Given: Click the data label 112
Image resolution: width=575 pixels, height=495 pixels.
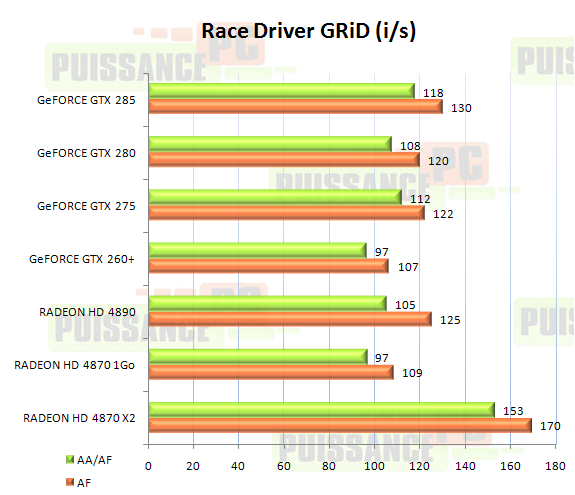Looking at the screenshot, I should (420, 199).
